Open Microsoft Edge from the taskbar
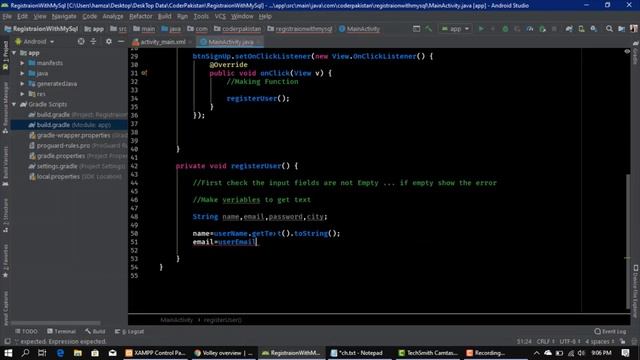640x360 pixels. click(60, 353)
